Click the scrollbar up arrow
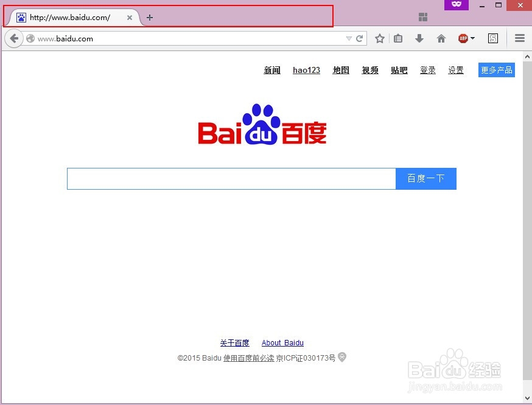The height and width of the screenshot is (405, 532). [527, 57]
